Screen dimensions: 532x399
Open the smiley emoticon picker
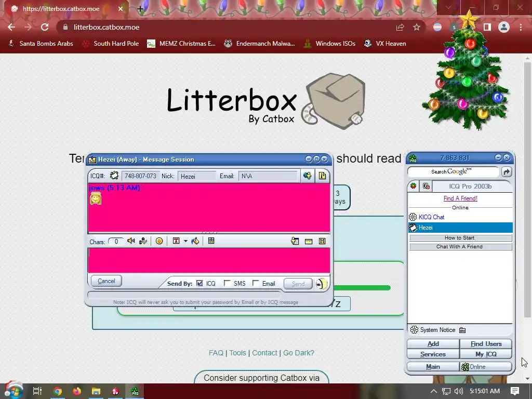(159, 241)
